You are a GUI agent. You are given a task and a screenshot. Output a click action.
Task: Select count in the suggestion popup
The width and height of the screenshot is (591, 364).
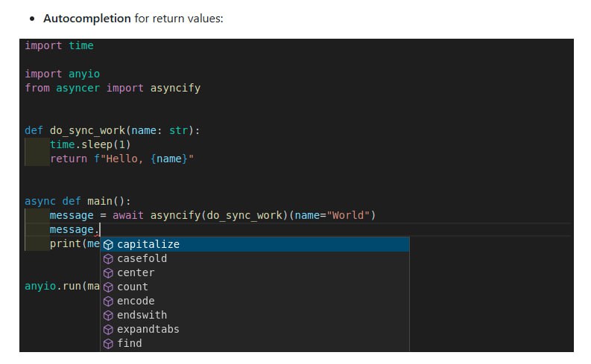pyautogui.click(x=133, y=287)
